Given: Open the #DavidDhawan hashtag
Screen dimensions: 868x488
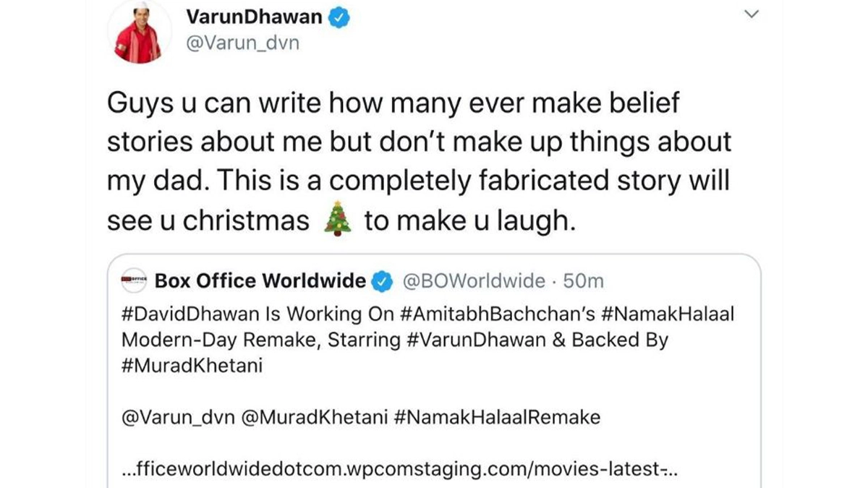Looking at the screenshot, I should coord(185,315).
